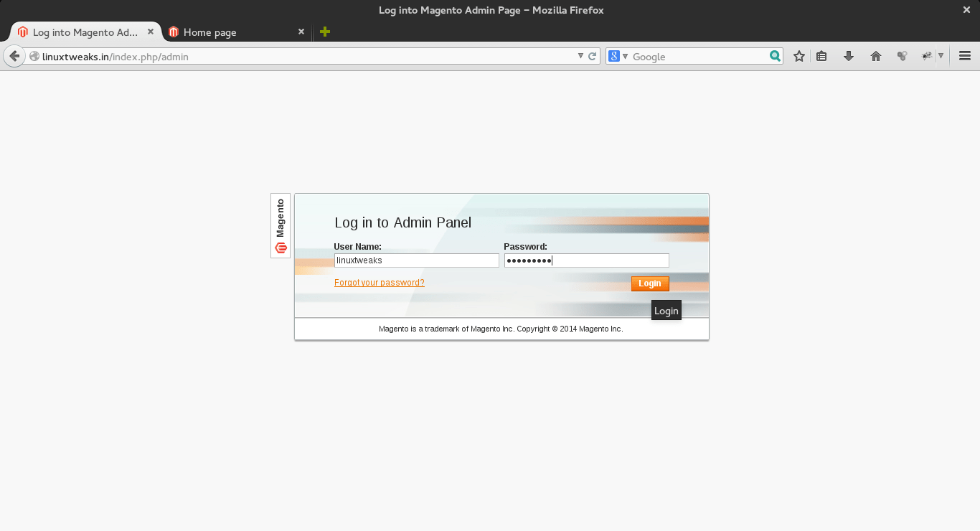Click the search magnifier icon
Screen dimensions: 980x531
coord(775,56)
